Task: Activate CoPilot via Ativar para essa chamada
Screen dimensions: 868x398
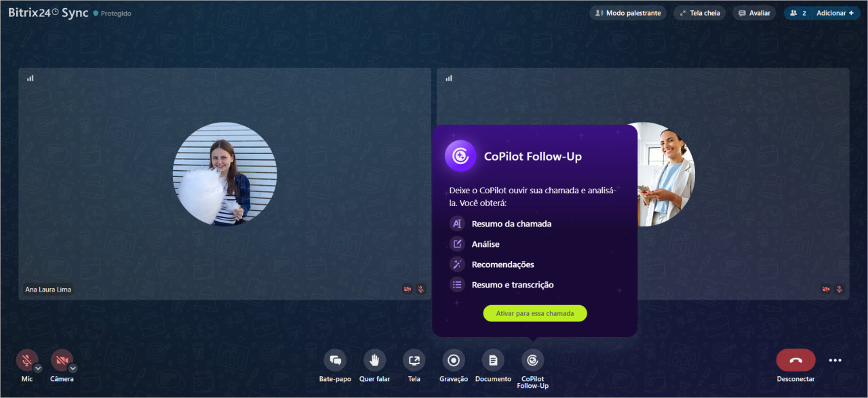Action: coord(535,313)
